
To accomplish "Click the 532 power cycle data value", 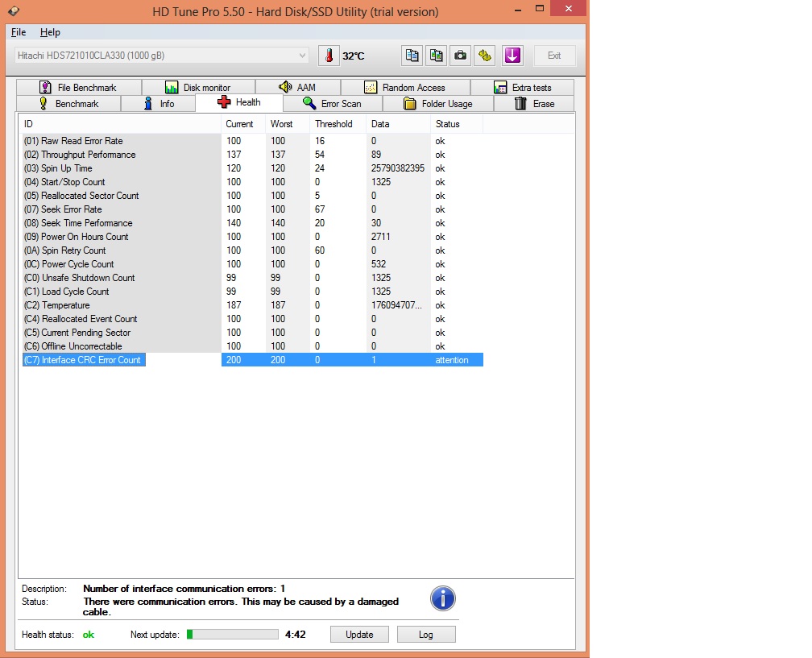I will click(379, 264).
